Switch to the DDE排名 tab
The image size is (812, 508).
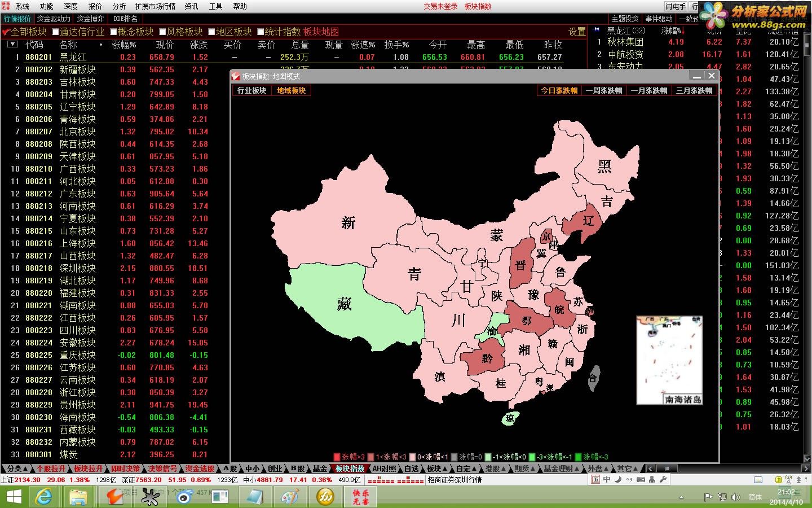126,19
